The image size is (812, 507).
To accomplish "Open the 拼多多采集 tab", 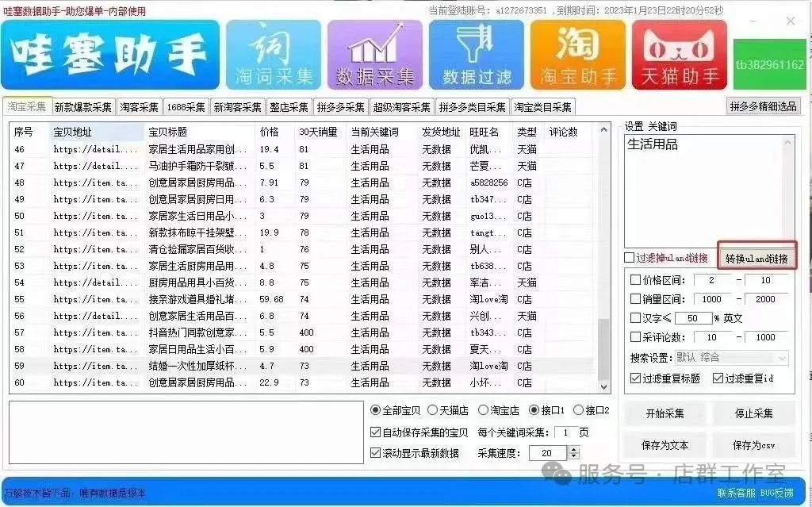I will coord(340,107).
